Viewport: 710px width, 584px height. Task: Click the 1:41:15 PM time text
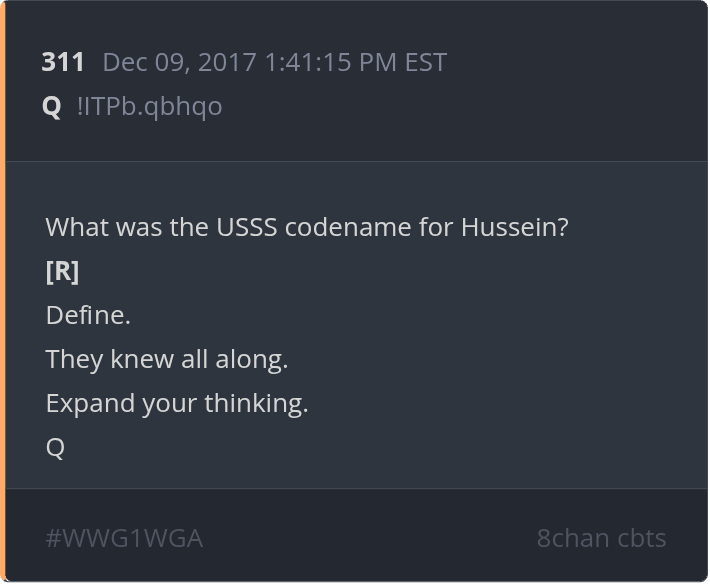pos(331,62)
